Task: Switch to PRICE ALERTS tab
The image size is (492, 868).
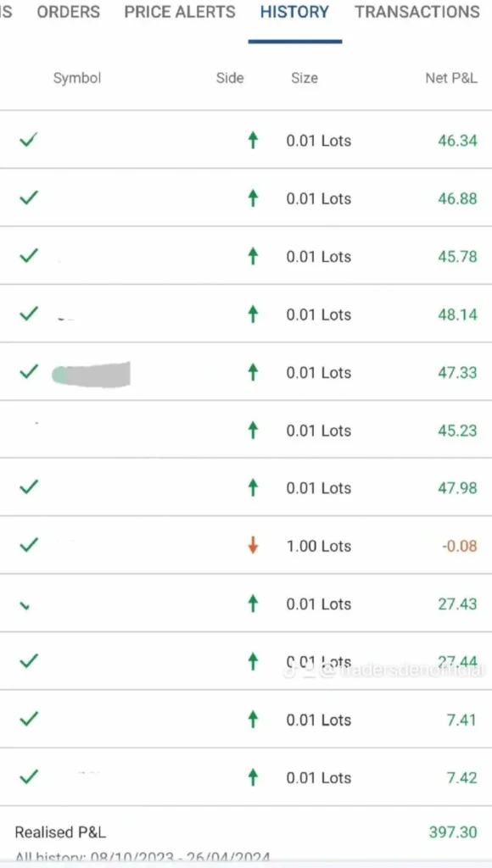Action: pyautogui.click(x=180, y=12)
